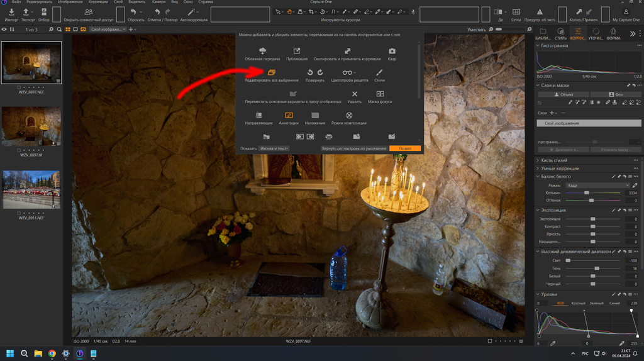The height and width of the screenshot is (361, 644).
Task: Toggle proof margin viewer mode (orange)
Action: [x=84, y=29]
